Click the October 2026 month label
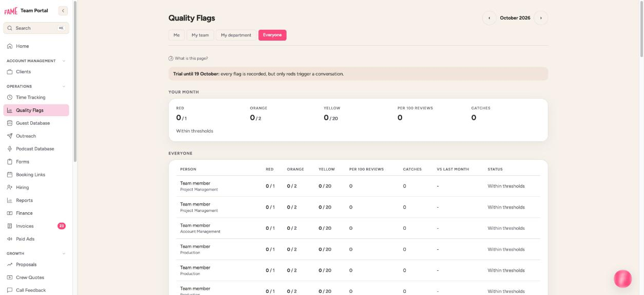This screenshot has width=644, height=295. [515, 18]
